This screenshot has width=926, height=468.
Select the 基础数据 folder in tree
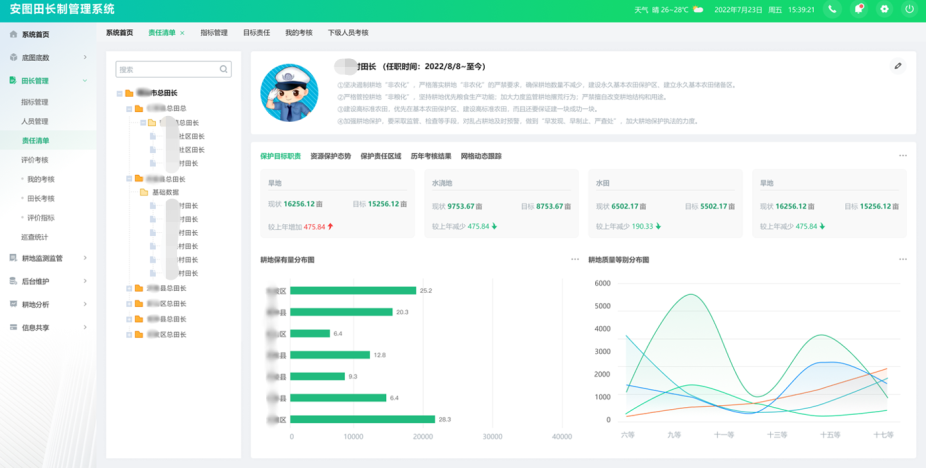165,192
